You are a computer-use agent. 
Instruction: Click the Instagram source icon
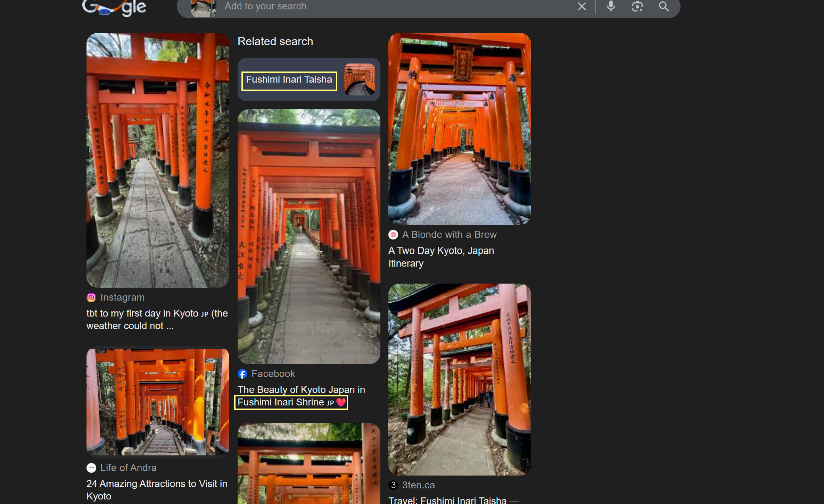[x=91, y=297]
